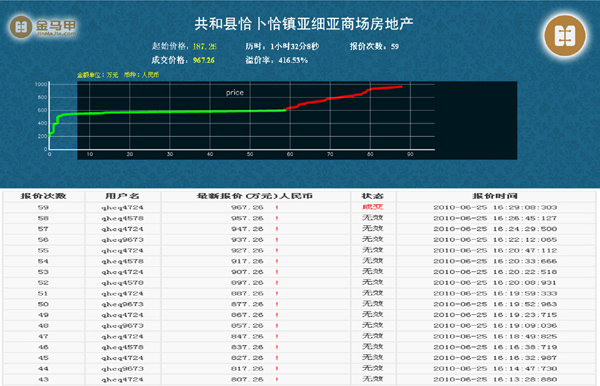The width and height of the screenshot is (600, 386).
Task: Click the 报价时间 column header
Action: 495,196
